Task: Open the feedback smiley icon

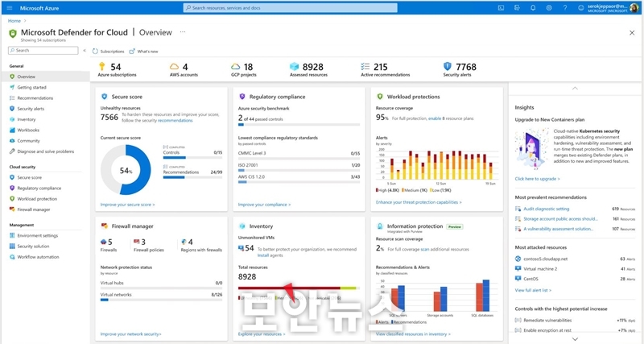Action: (x=580, y=8)
